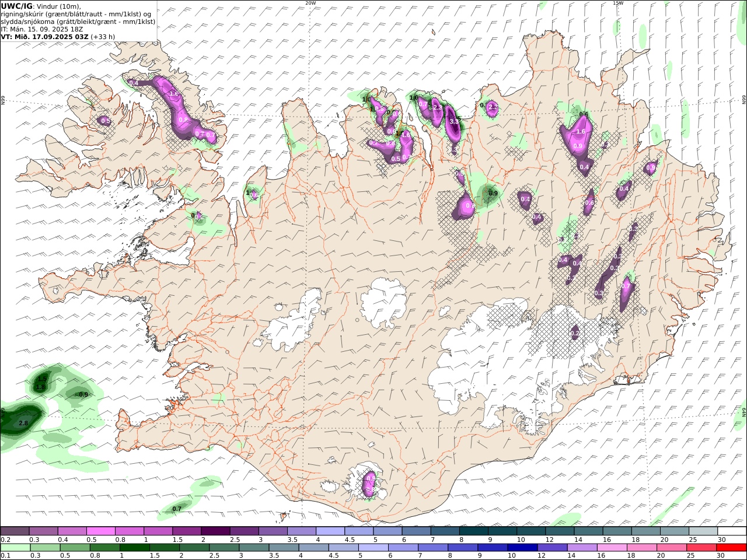Click the '0.2' label under the snow scale
747x560 pixels.
(6, 540)
